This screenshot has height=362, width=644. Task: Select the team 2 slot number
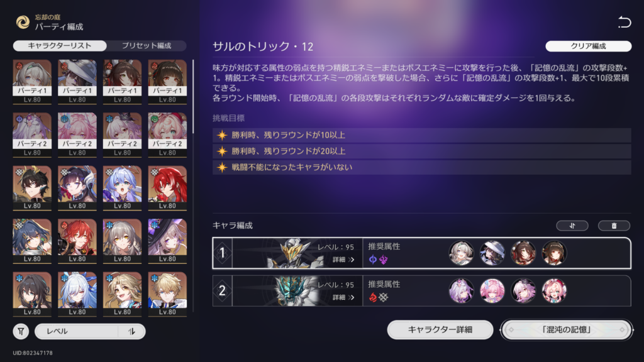click(x=222, y=290)
